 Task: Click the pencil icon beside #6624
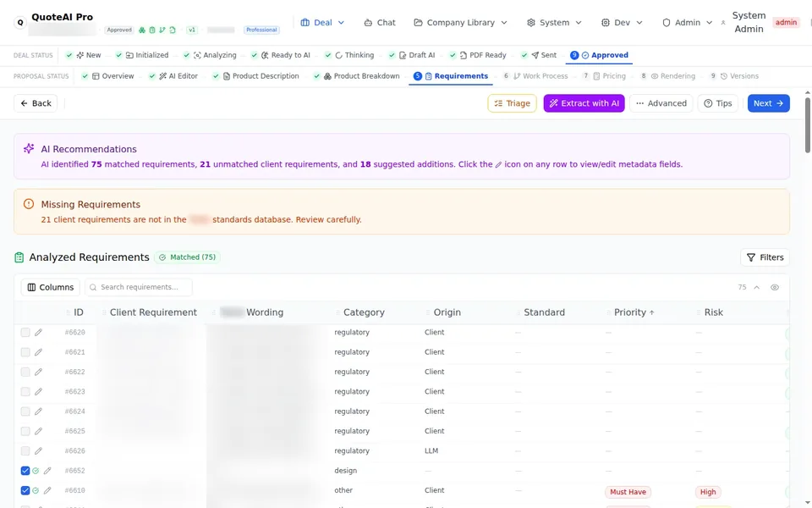point(38,411)
